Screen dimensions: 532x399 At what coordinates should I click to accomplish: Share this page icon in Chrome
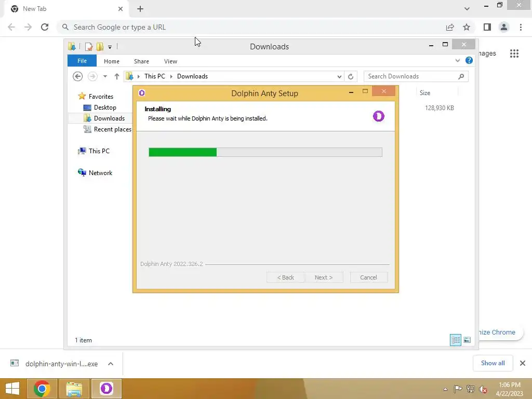tap(450, 27)
